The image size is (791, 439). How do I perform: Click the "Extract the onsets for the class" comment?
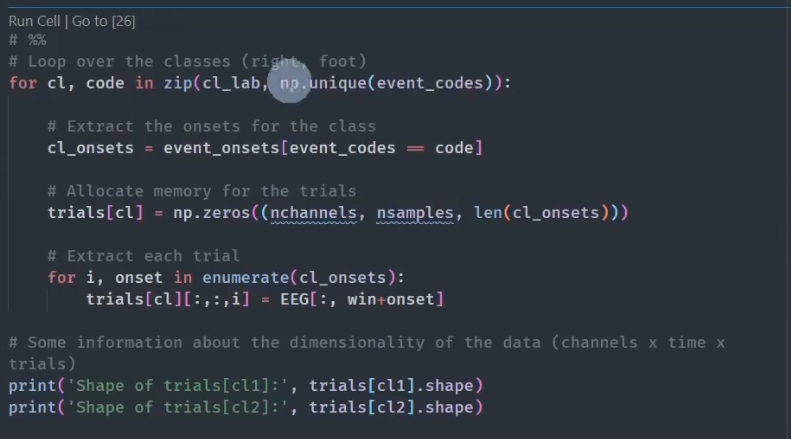click(x=220, y=126)
